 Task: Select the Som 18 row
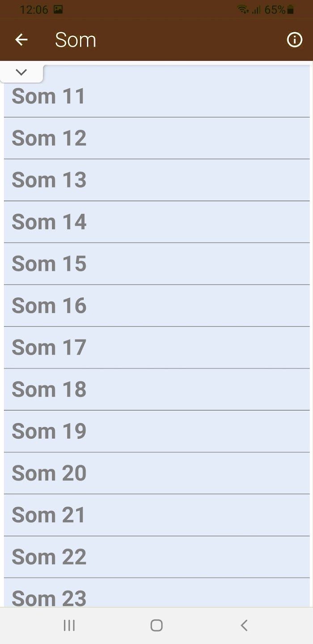point(156,390)
